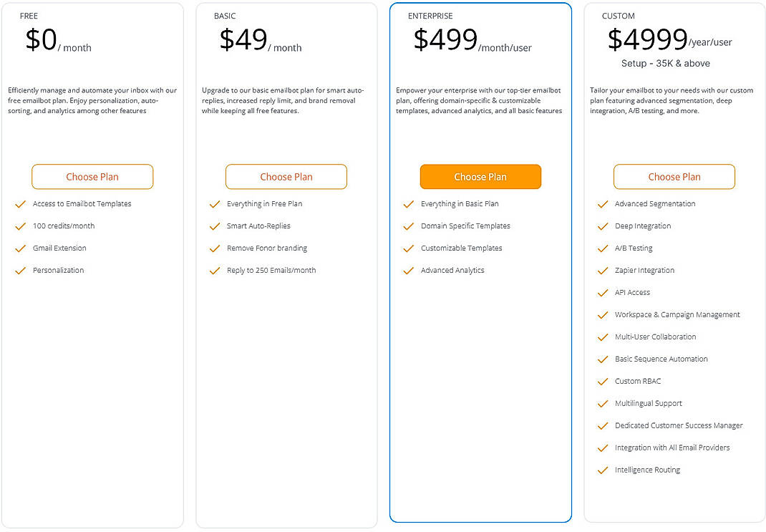Image resolution: width=766 pixels, height=532 pixels.
Task: Choose the Custom plan
Action: [674, 177]
